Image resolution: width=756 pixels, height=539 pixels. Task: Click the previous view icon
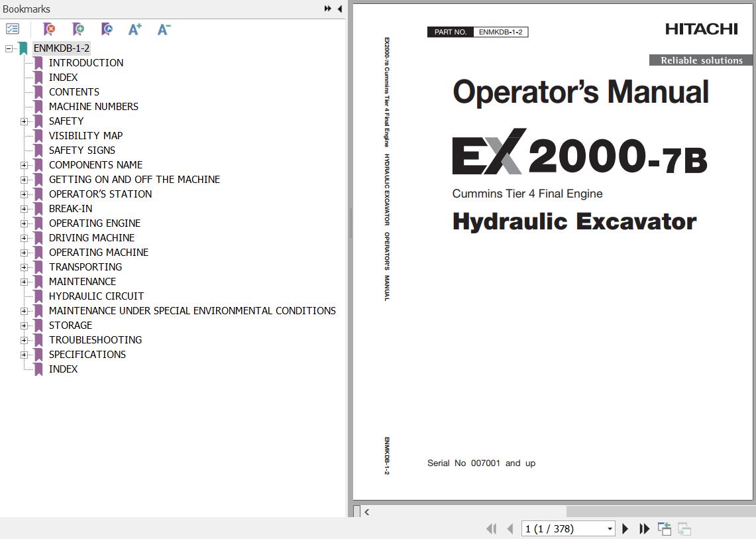click(664, 528)
